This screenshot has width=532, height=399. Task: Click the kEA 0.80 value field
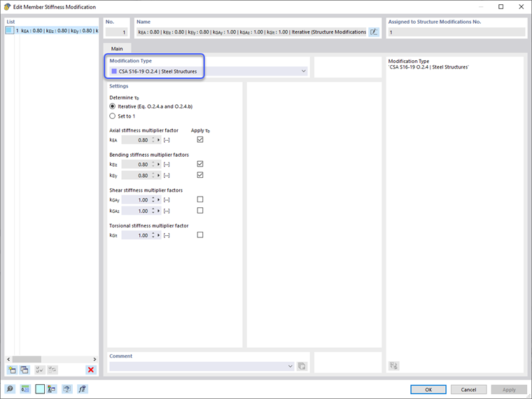tap(136, 140)
